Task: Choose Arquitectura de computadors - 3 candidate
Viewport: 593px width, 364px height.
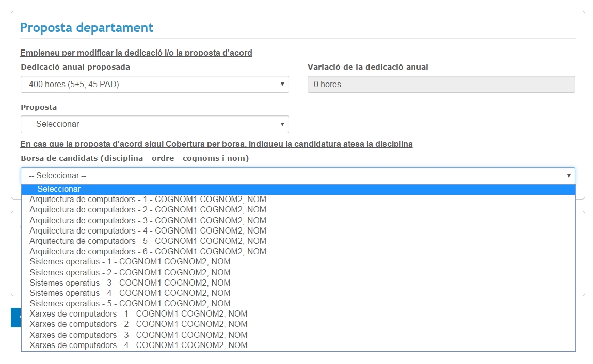Action: pos(148,220)
